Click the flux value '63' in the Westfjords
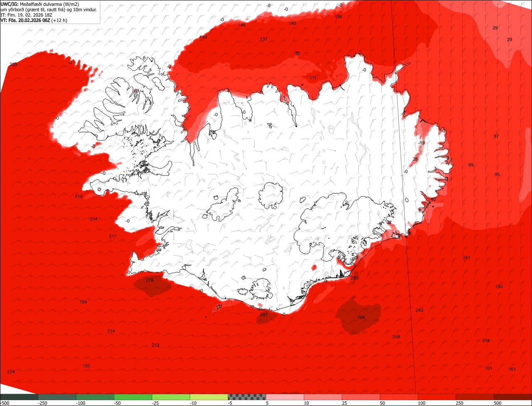 (x=136, y=90)
